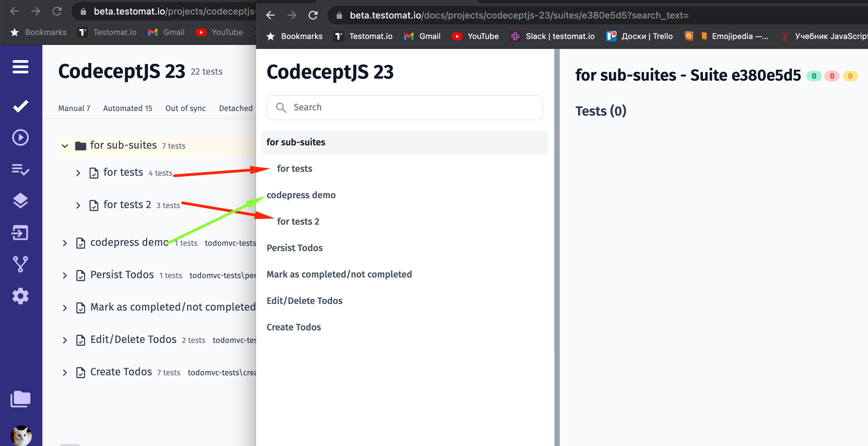The width and height of the screenshot is (868, 446).
Task: Open the Out of sync tab
Action: pos(185,108)
